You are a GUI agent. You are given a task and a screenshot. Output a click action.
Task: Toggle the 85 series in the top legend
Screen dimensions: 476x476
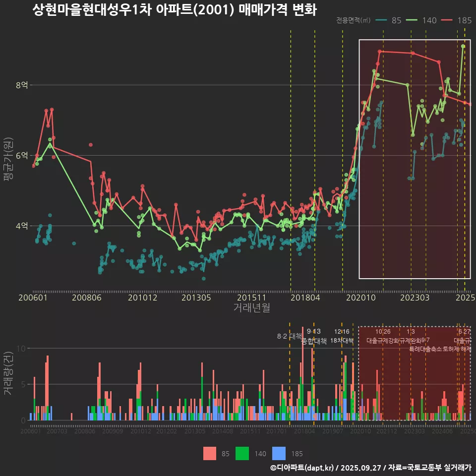[396, 20]
